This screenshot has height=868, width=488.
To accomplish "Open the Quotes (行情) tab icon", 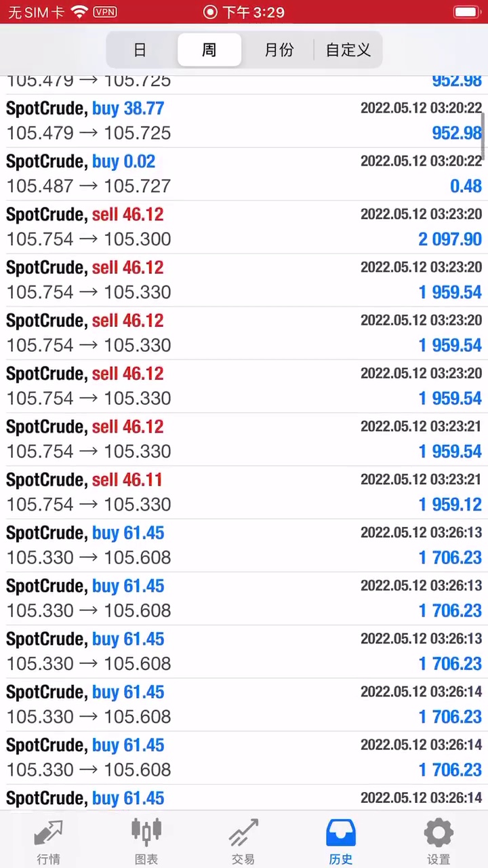I will pyautogui.click(x=48, y=833).
